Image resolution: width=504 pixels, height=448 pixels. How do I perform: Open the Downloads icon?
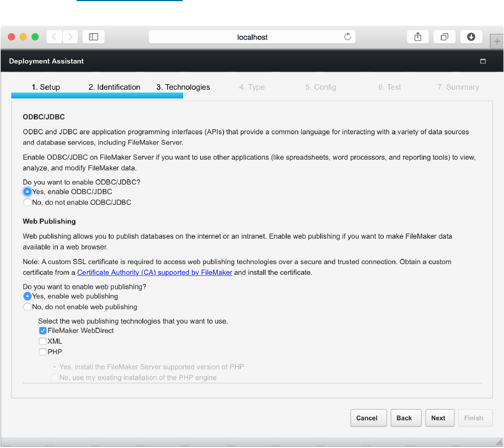(x=471, y=37)
